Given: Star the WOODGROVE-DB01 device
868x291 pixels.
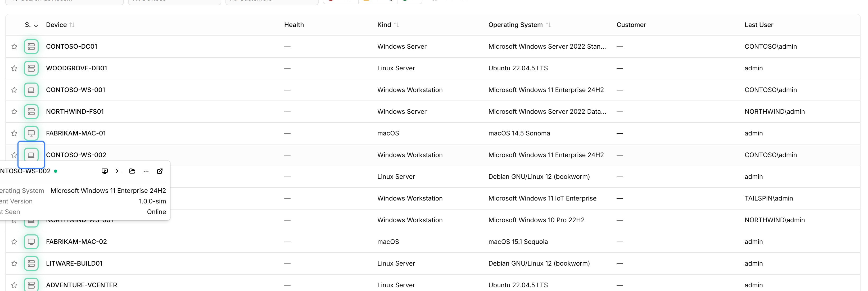Looking at the screenshot, I should (14, 68).
